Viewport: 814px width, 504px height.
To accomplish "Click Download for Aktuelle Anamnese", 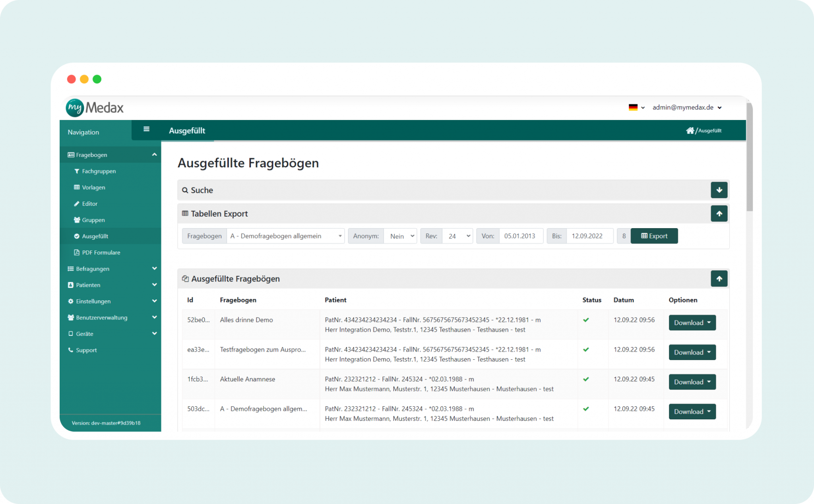I will [x=692, y=382].
